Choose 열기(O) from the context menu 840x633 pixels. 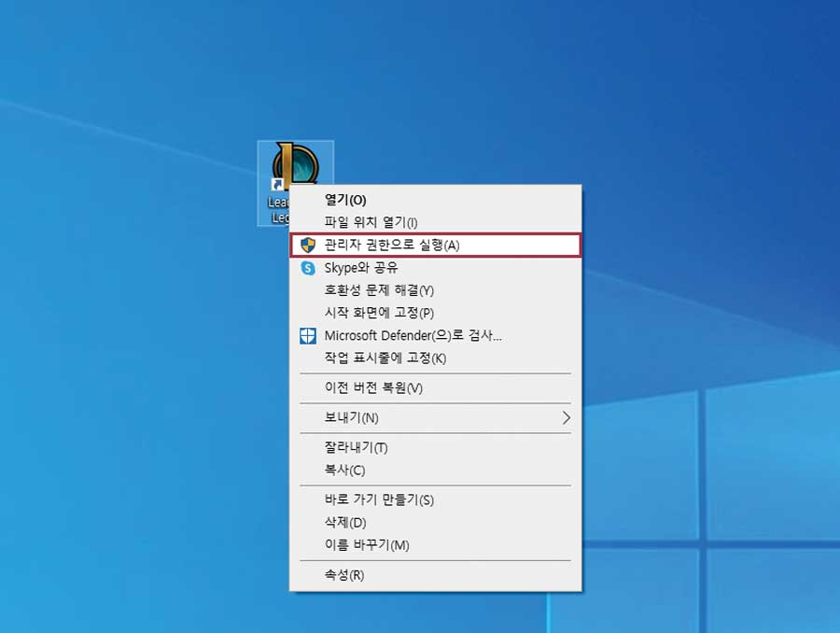435,200
